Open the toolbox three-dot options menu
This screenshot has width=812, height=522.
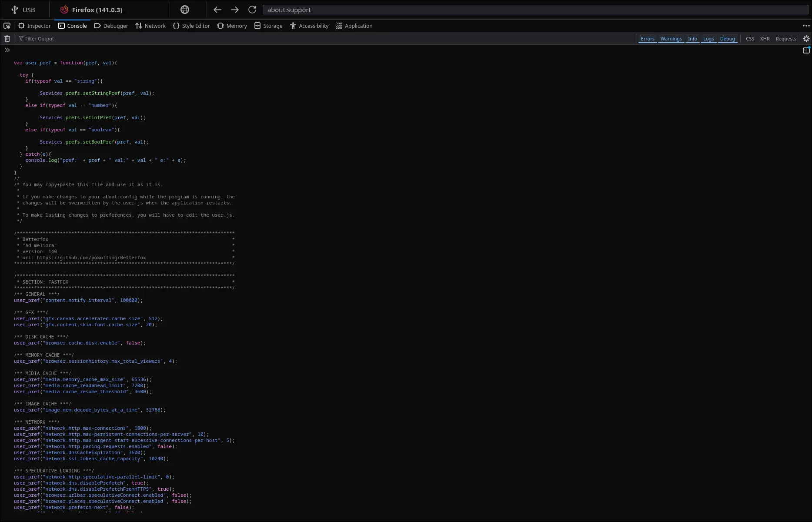tap(806, 26)
